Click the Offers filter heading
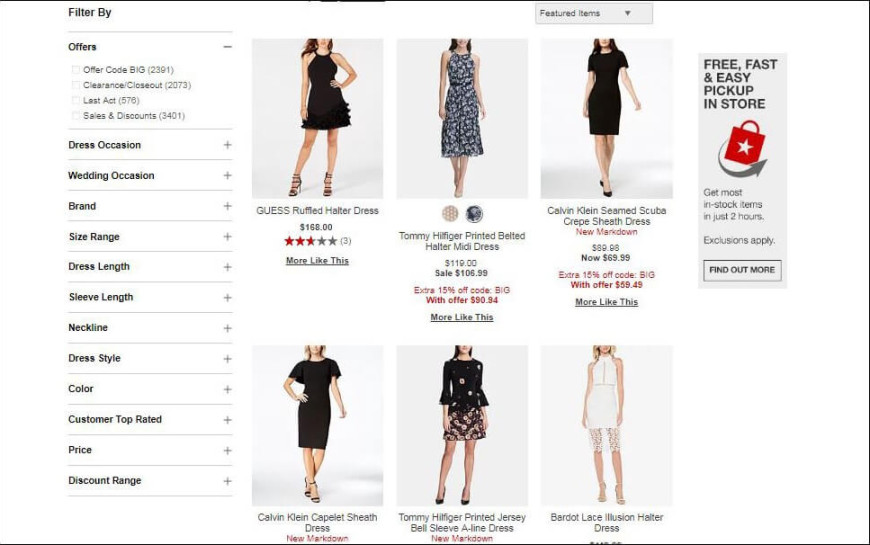Image resolution: width=870 pixels, height=545 pixels. tap(82, 47)
